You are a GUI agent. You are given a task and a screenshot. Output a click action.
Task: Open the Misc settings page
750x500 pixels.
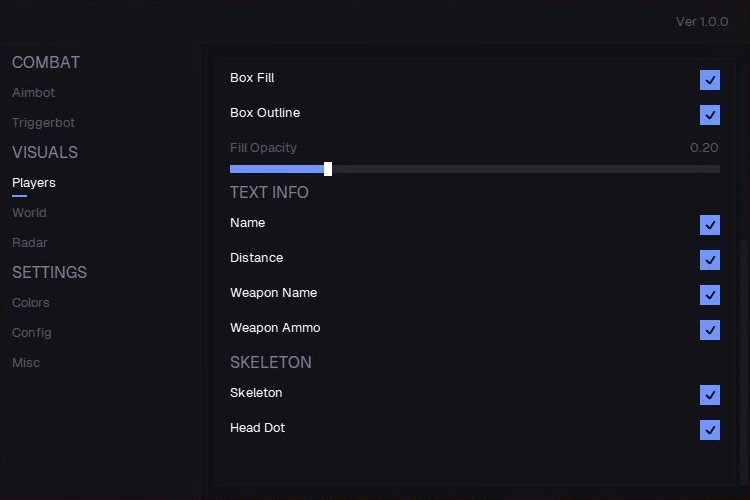point(26,363)
